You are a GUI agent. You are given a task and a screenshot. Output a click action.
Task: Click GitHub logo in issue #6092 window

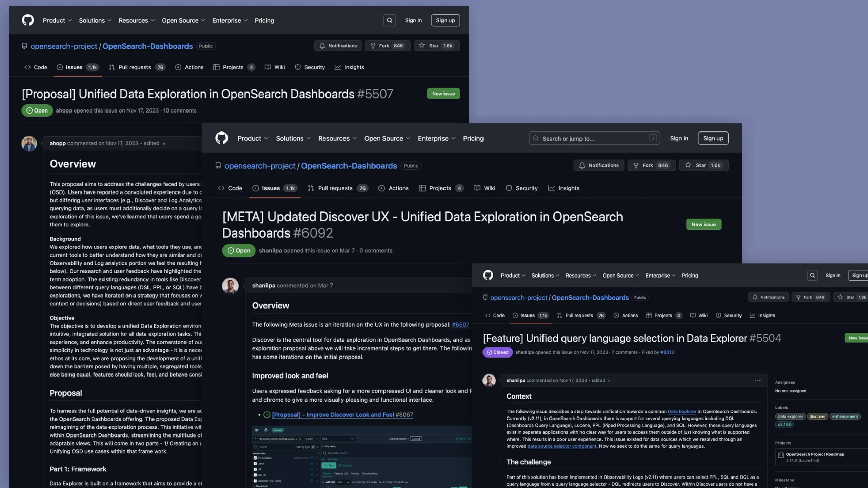tap(221, 138)
